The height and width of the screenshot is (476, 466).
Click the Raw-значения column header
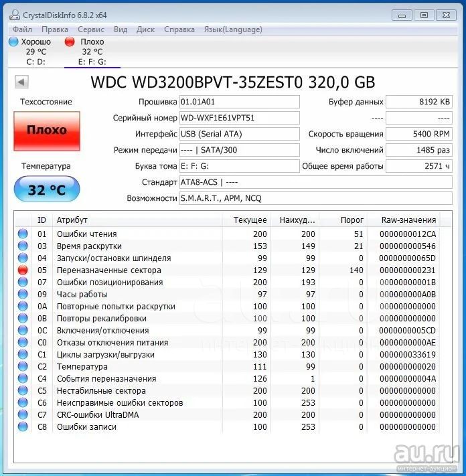coord(404,220)
